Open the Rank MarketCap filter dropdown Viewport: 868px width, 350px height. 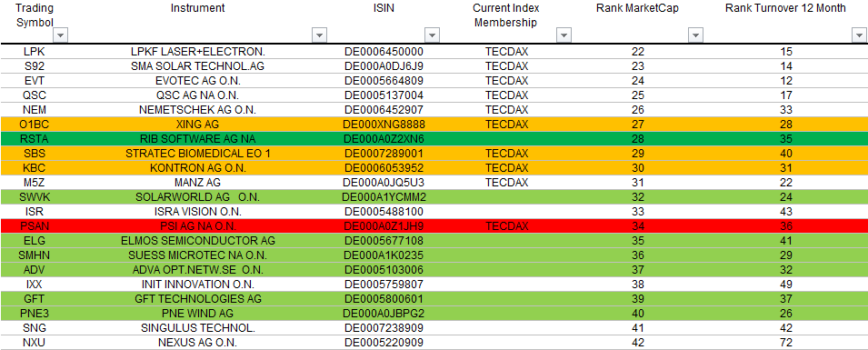click(694, 35)
